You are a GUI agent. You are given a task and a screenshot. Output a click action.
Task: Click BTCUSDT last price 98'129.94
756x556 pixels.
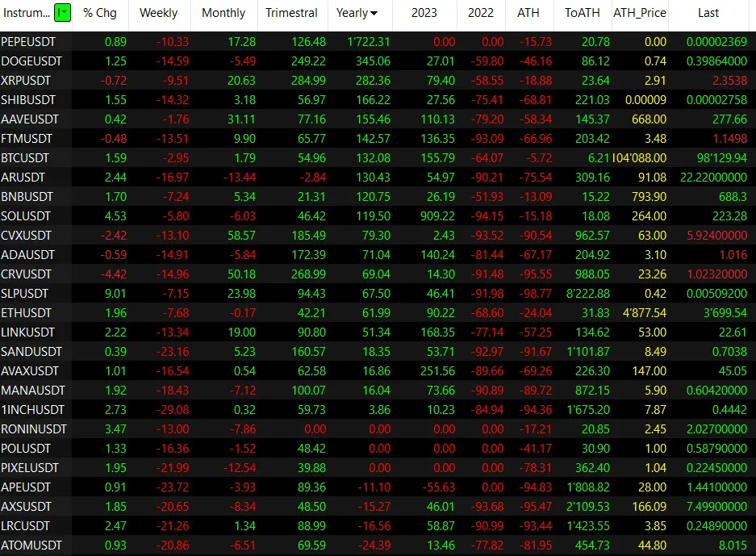[x=722, y=158]
